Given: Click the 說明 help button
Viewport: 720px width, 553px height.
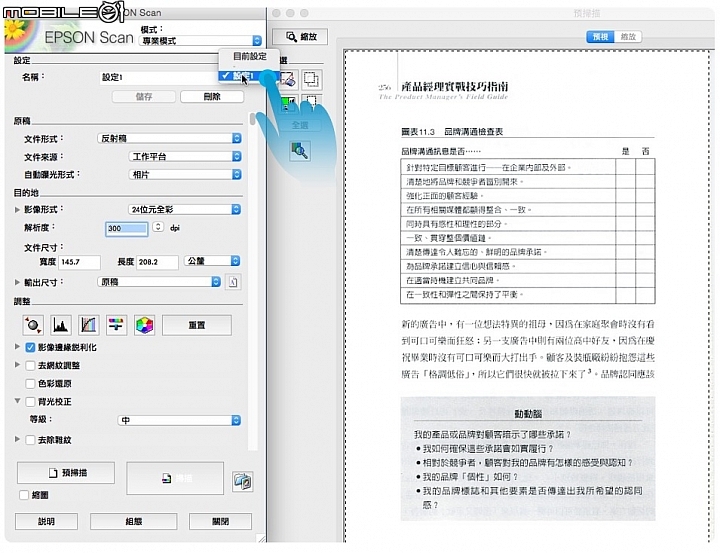Looking at the screenshot, I should pyautogui.click(x=46, y=521).
